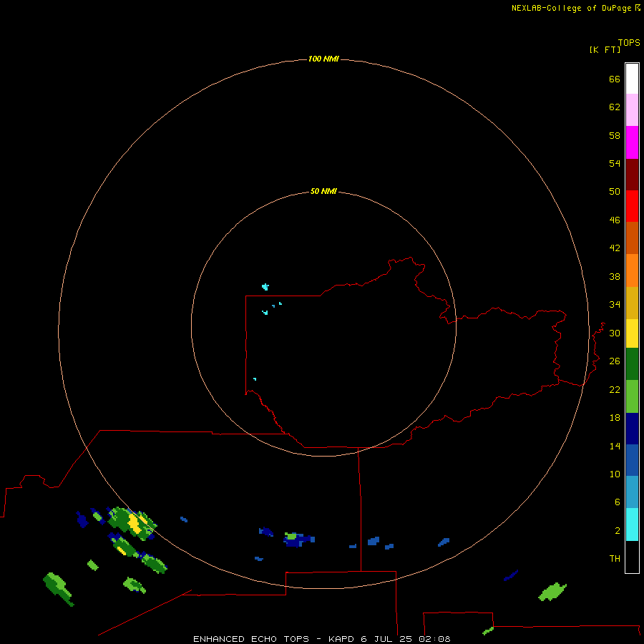644x644 pixels.
Task: Click the magenta 58 kft legend swatch
Action: coord(632,142)
